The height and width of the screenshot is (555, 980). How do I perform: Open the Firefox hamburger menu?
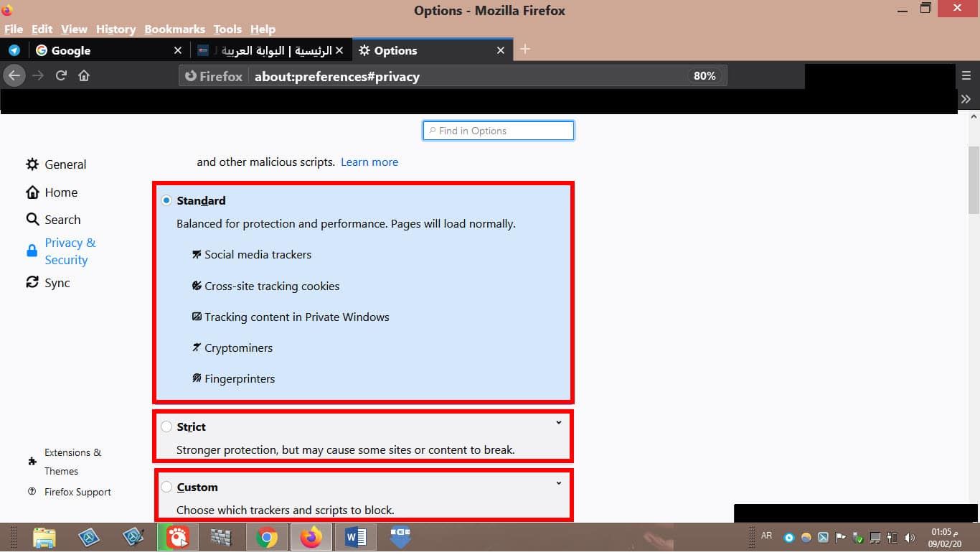click(x=966, y=75)
